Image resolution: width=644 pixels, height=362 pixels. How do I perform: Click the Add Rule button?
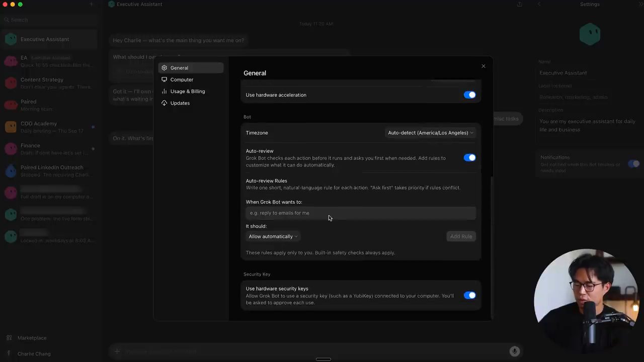click(x=461, y=236)
